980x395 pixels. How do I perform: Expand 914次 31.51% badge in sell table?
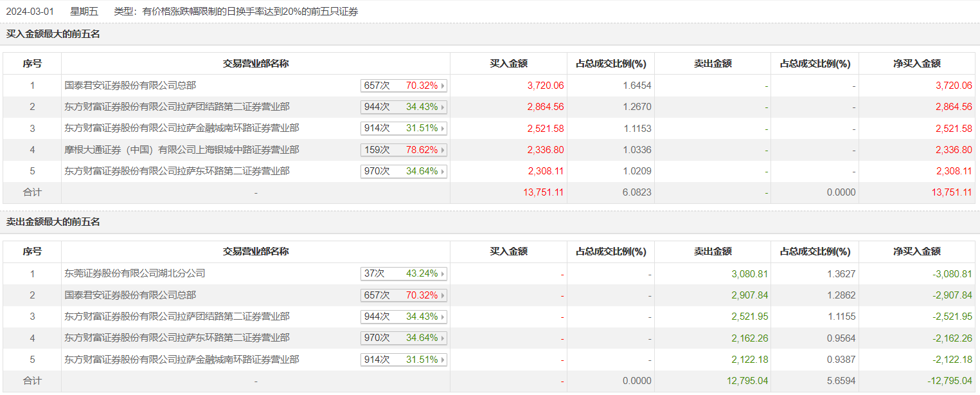coord(442,360)
